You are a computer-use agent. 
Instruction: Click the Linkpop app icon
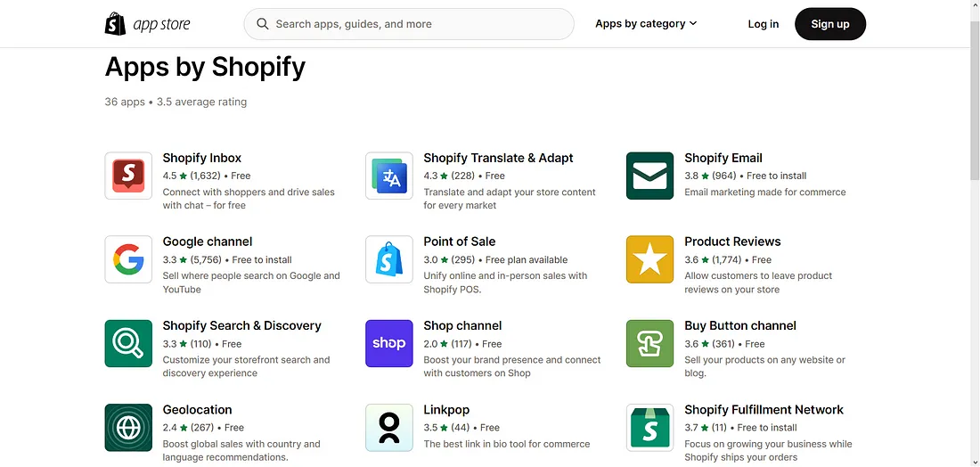click(388, 428)
